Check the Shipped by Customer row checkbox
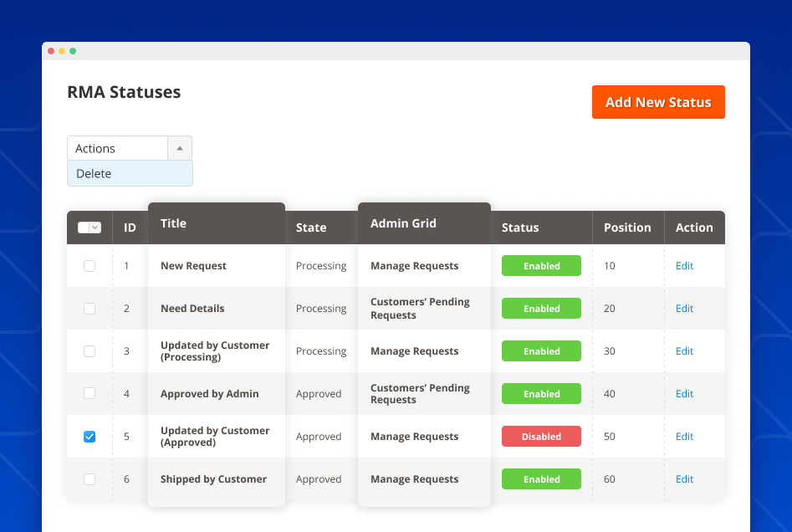The image size is (792, 532). coord(89,478)
